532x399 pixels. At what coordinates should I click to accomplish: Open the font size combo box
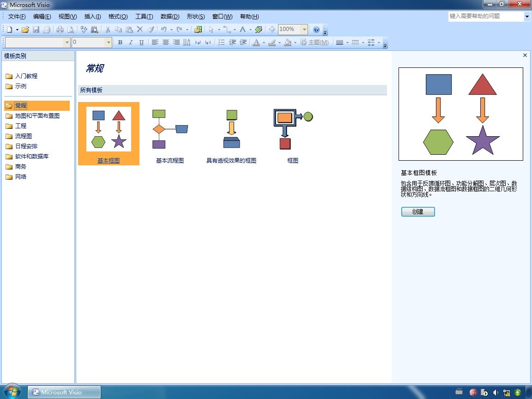pyautogui.click(x=91, y=42)
